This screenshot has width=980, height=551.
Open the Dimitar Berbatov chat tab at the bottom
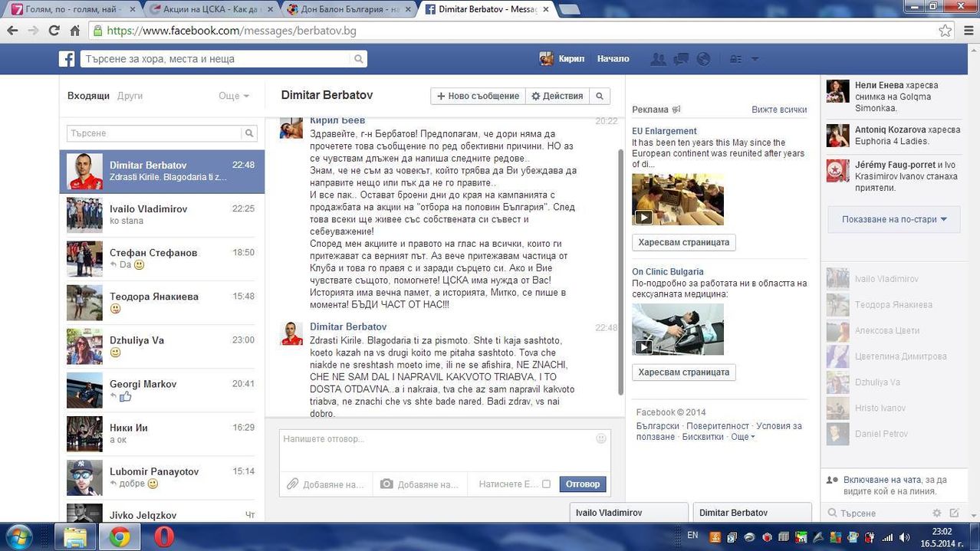pos(751,513)
